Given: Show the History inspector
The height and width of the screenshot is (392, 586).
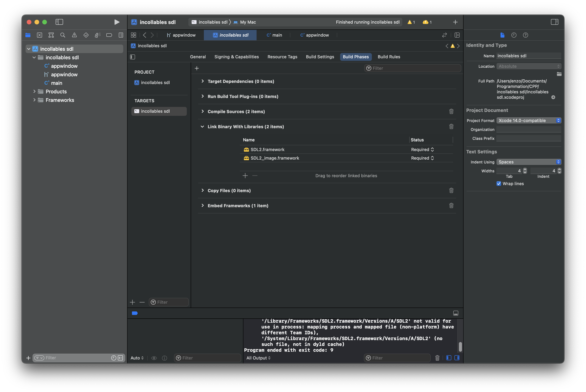Looking at the screenshot, I should tap(514, 35).
